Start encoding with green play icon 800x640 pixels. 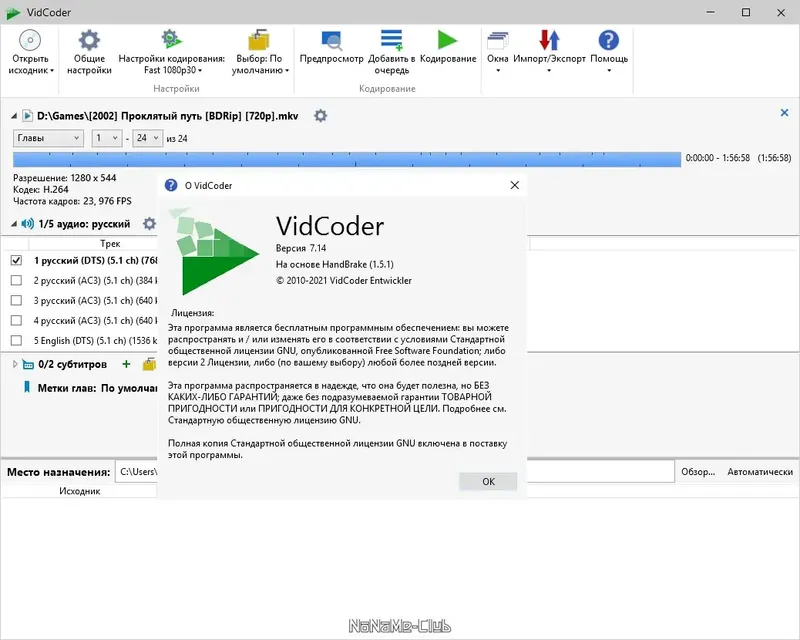tap(447, 40)
